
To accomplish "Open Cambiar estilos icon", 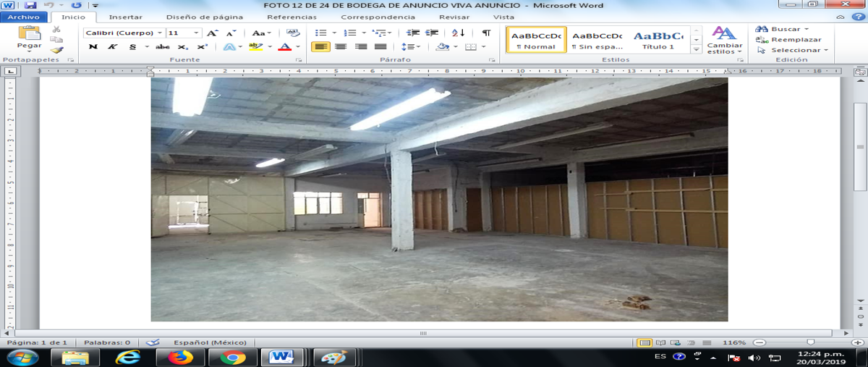I will pyautogui.click(x=724, y=40).
